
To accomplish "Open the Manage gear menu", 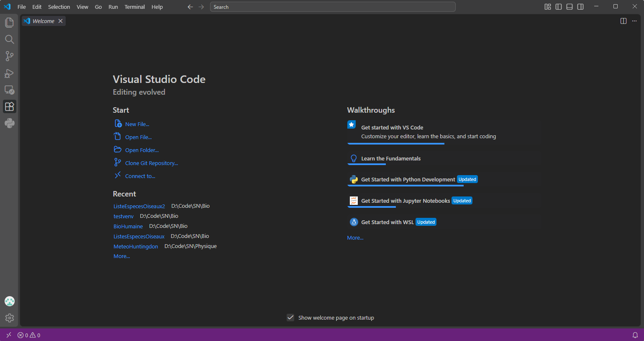I will [9, 318].
